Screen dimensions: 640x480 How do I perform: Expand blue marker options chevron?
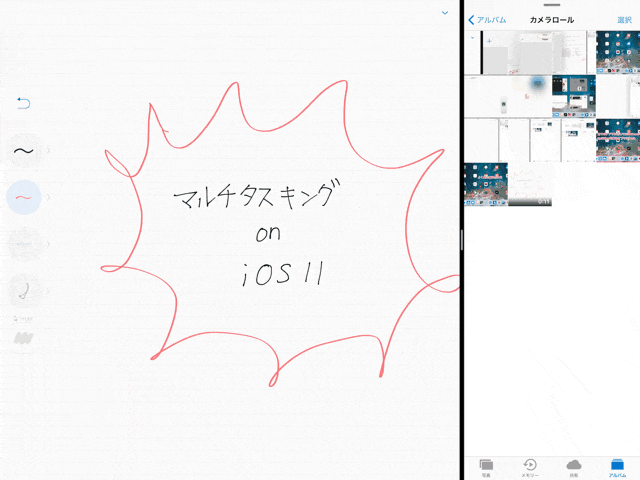pyautogui.click(x=49, y=244)
